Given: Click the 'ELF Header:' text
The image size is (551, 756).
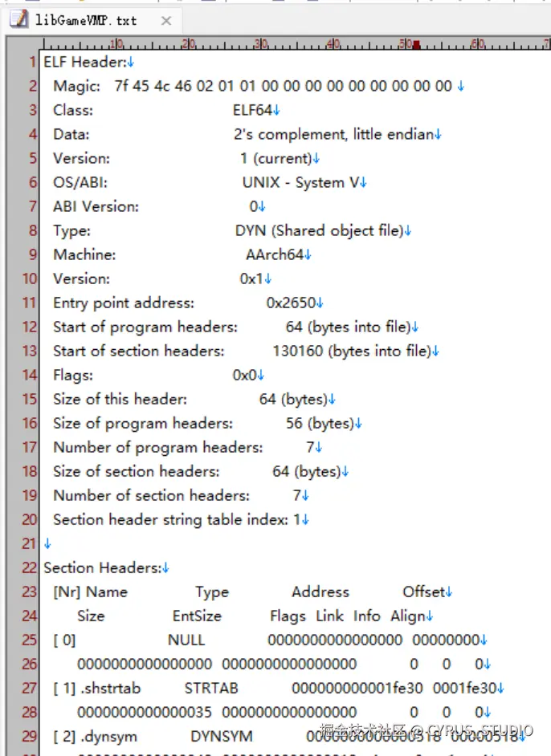Looking at the screenshot, I should [85, 62].
